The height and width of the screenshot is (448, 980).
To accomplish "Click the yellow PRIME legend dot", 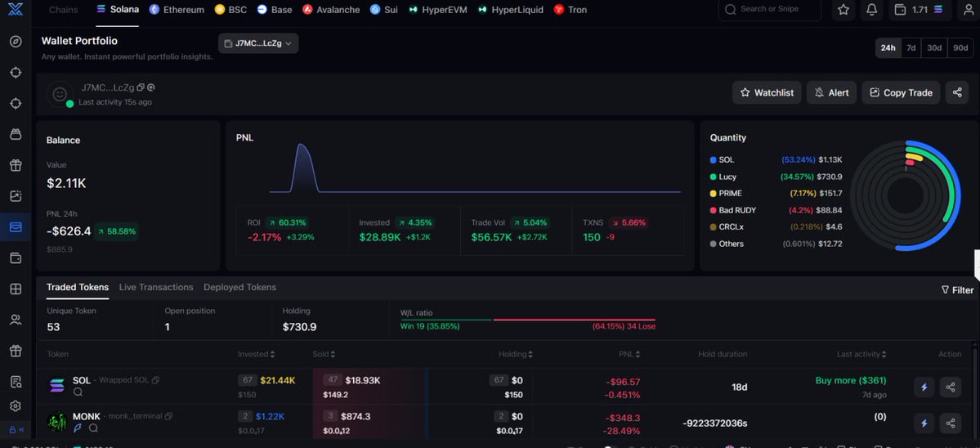I will click(713, 194).
